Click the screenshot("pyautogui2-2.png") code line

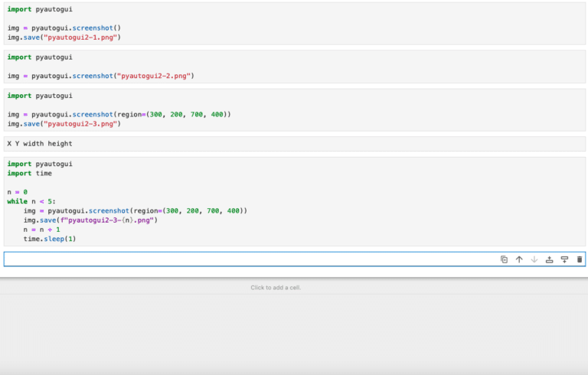[x=100, y=76]
